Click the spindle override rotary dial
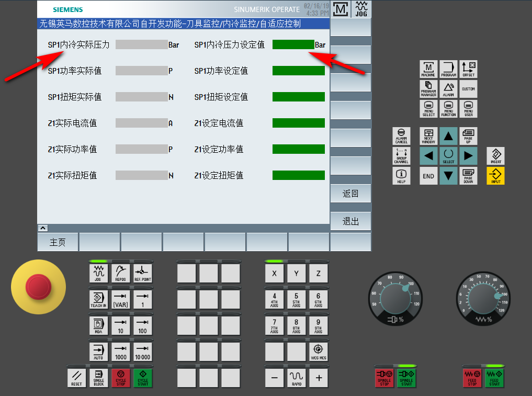Viewport: 532px width, 396px height. [x=396, y=299]
